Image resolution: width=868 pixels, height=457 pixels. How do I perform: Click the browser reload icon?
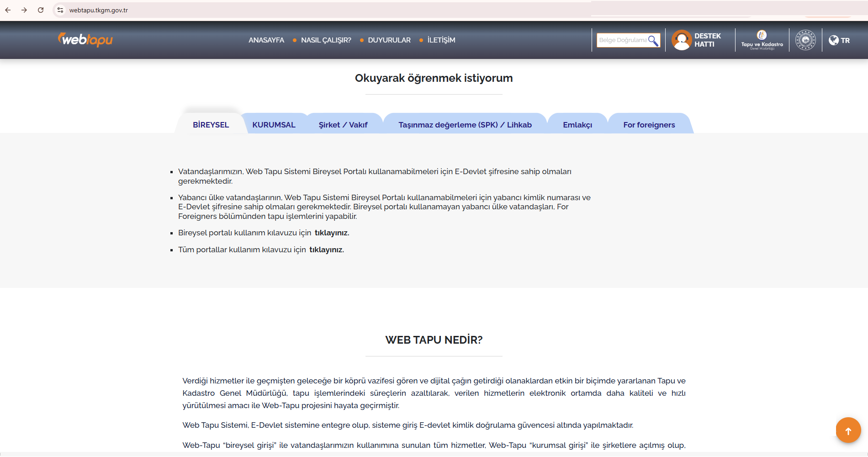(x=41, y=9)
